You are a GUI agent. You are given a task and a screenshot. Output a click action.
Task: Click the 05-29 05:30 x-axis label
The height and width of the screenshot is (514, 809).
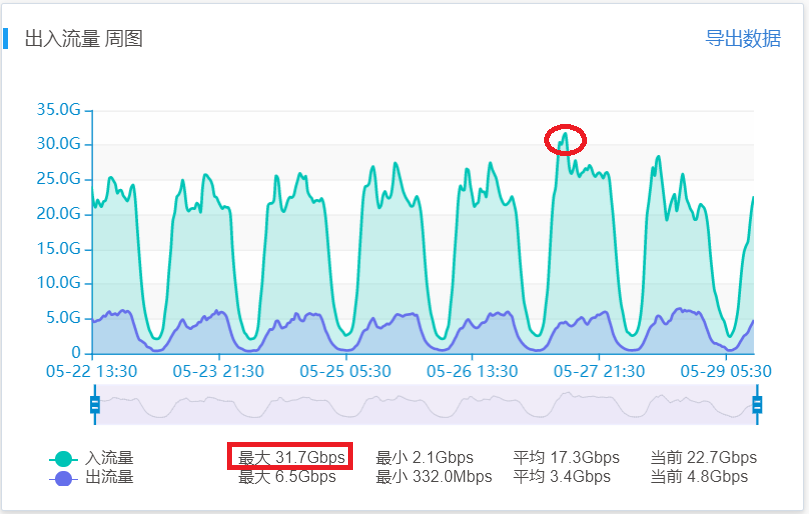725,371
